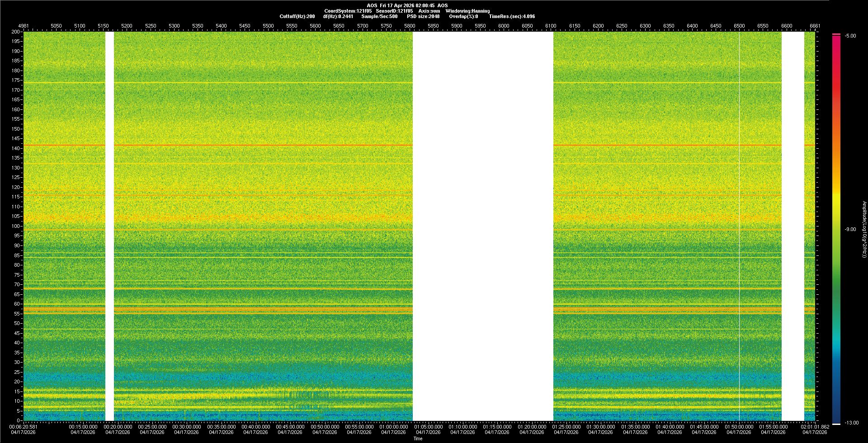
Task: Click the red region of the colorbar
Action: (836, 68)
